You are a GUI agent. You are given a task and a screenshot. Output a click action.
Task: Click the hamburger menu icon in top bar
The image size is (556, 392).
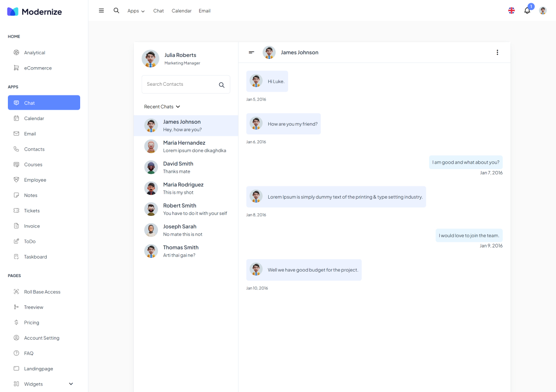[101, 11]
